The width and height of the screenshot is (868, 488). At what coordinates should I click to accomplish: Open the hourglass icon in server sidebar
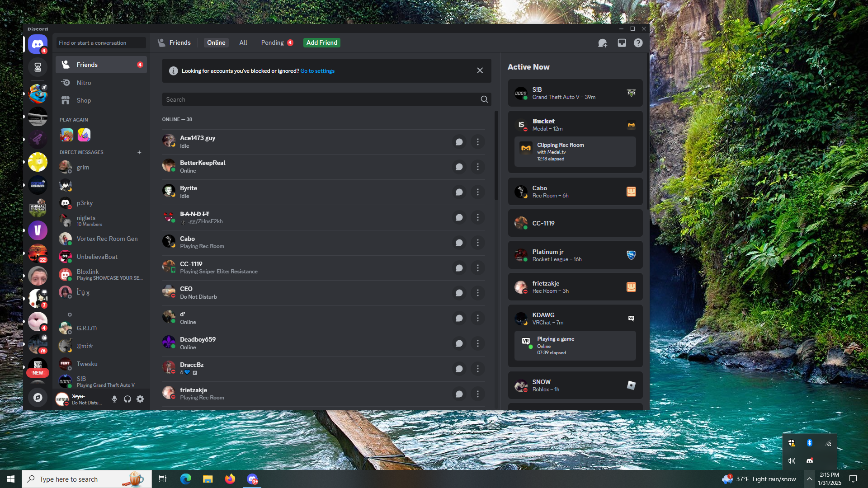38,67
